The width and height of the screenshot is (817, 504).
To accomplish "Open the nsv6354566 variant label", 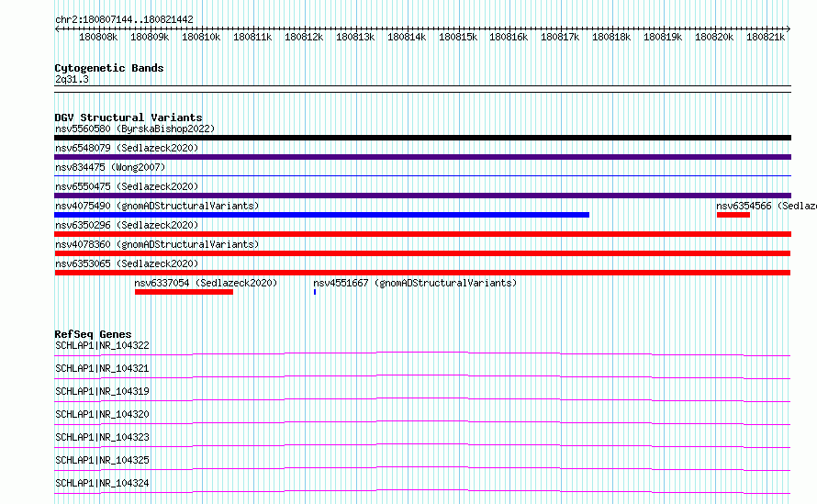I will click(767, 206).
